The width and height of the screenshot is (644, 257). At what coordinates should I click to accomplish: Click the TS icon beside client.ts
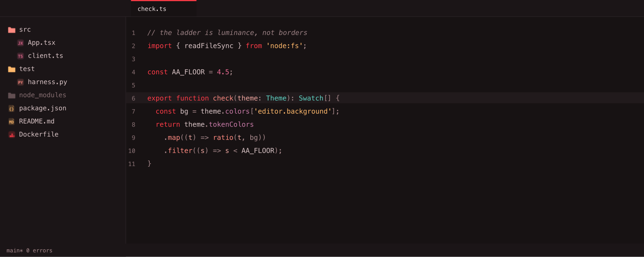(x=21, y=56)
